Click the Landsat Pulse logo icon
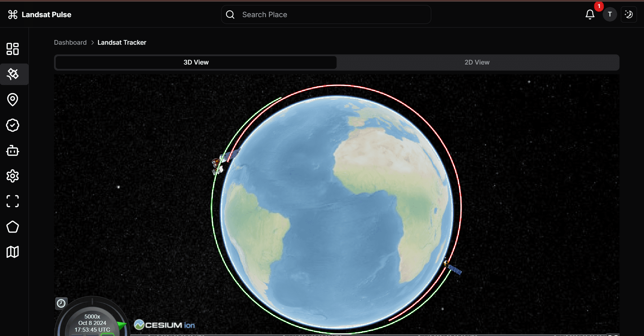644x336 pixels. point(13,14)
